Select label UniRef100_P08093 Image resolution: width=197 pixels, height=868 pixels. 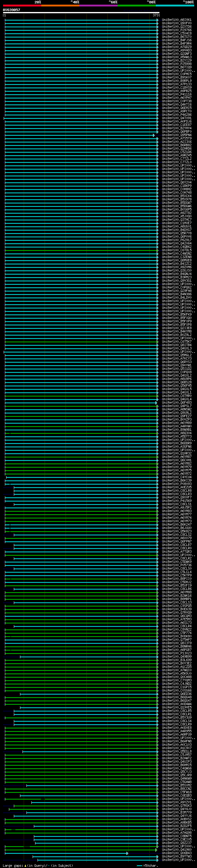(176, 484)
